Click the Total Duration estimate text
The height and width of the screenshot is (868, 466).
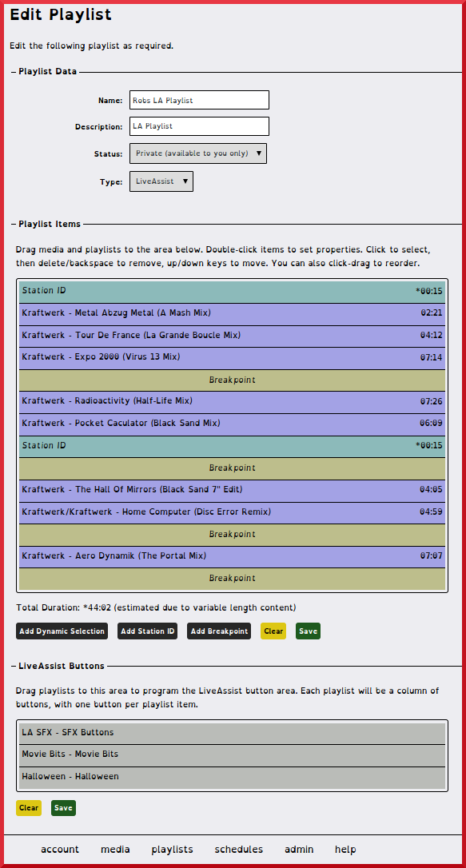coord(156,607)
